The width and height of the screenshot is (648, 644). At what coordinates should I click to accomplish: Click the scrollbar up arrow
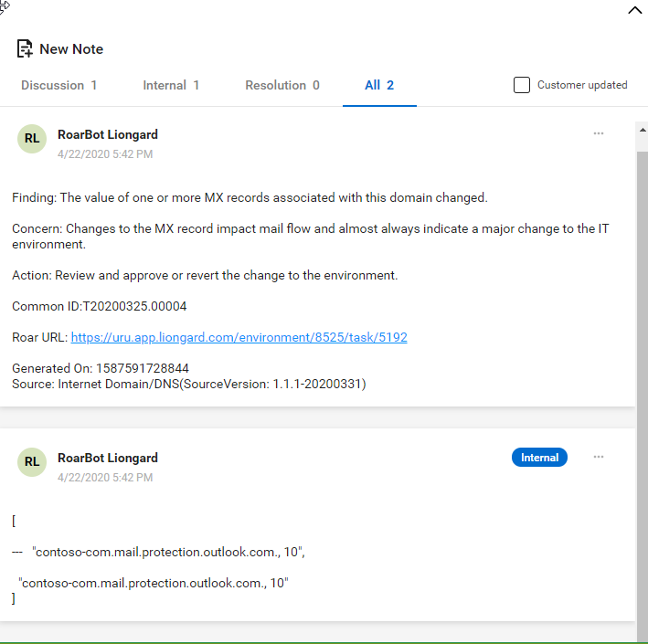click(x=643, y=130)
